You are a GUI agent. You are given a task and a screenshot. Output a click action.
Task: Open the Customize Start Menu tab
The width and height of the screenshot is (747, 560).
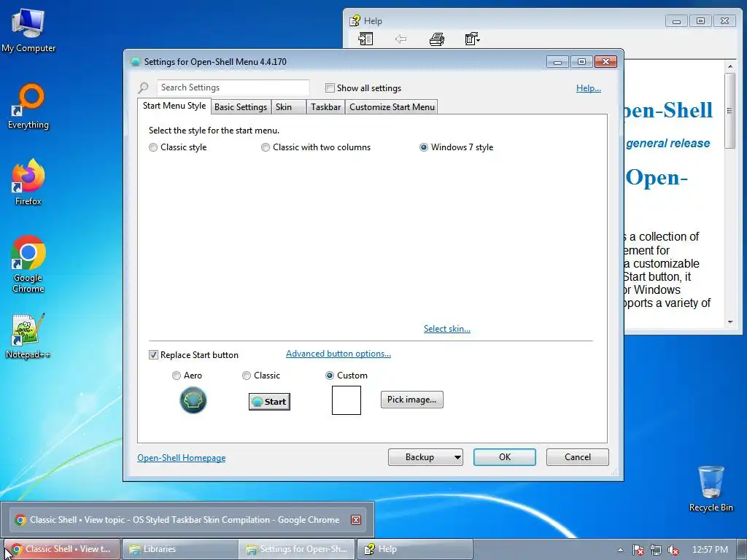point(392,106)
